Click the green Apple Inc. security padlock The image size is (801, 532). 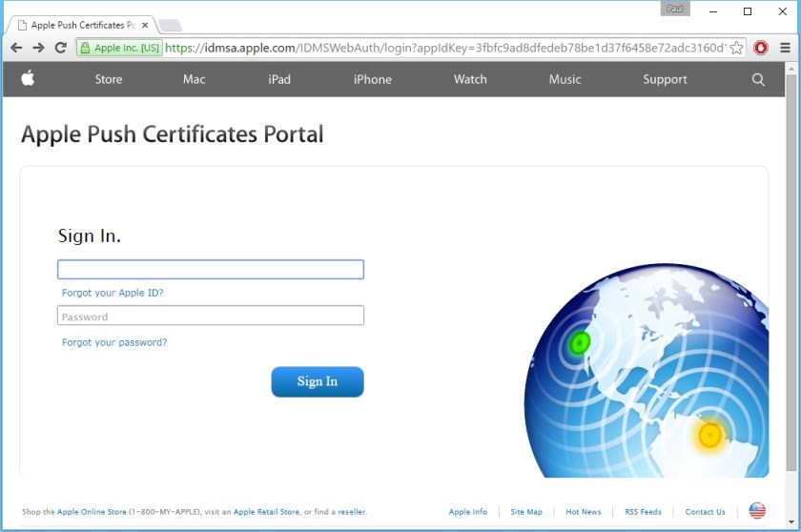[x=86, y=48]
